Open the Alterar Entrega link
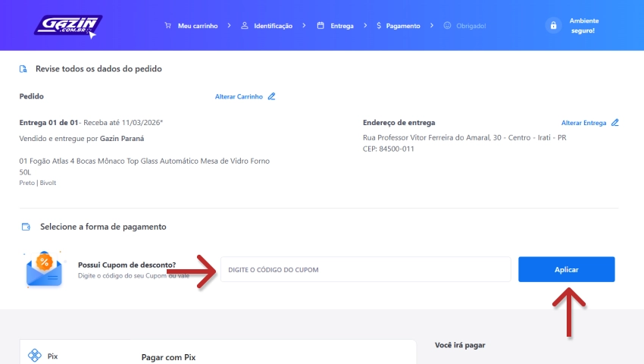 point(583,123)
